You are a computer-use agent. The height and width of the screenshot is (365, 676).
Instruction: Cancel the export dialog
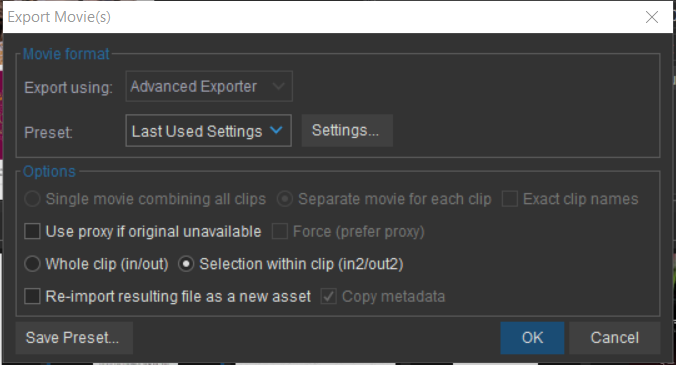click(614, 338)
